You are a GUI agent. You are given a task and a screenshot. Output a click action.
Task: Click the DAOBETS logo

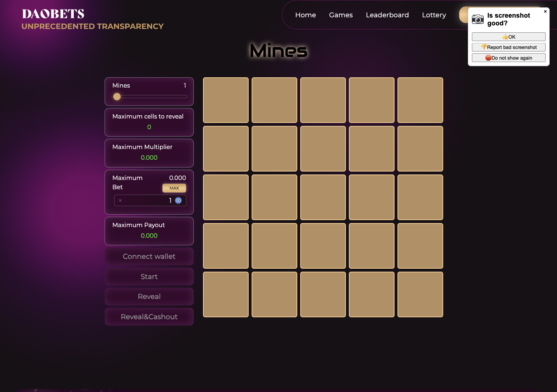53,14
